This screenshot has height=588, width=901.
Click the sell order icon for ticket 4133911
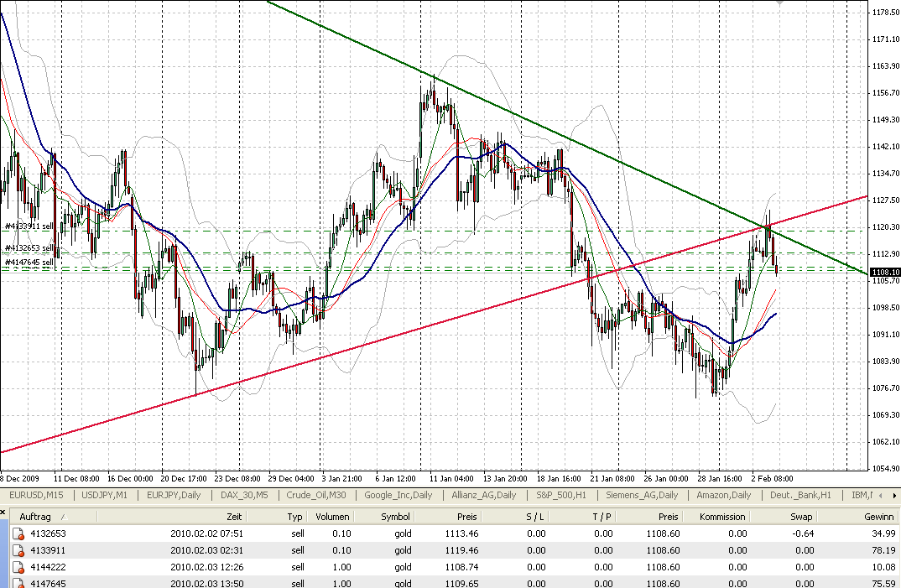tap(18, 550)
